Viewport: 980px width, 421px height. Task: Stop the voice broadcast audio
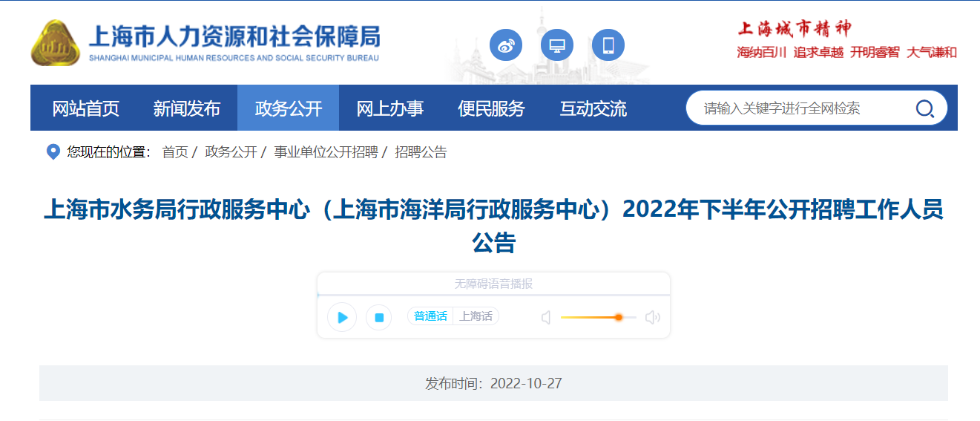(379, 317)
